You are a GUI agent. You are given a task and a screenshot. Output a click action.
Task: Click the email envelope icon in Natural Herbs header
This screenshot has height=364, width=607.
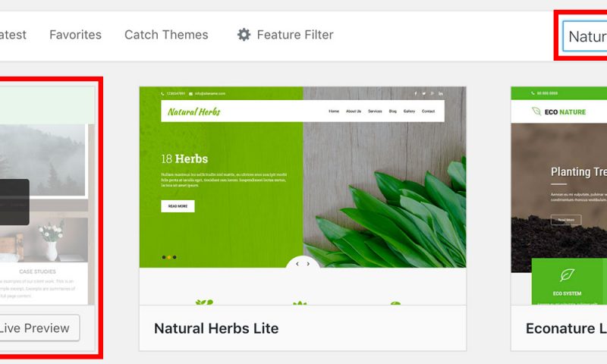(x=191, y=93)
